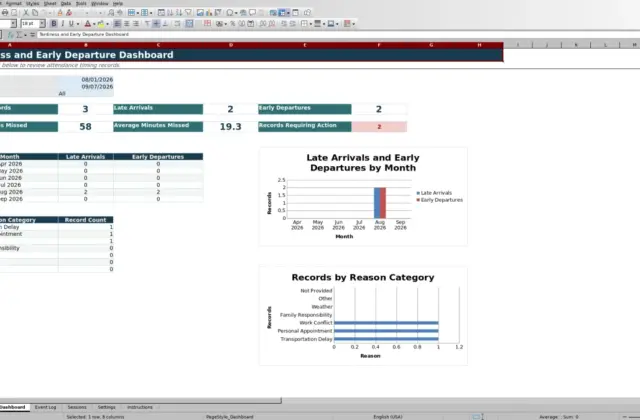Select the Late Arrivals and Early Departures chart
The height and width of the screenshot is (420, 640).
363,196
